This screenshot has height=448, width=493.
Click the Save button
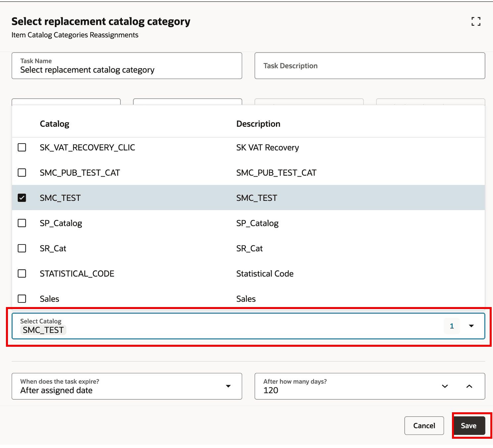click(469, 426)
